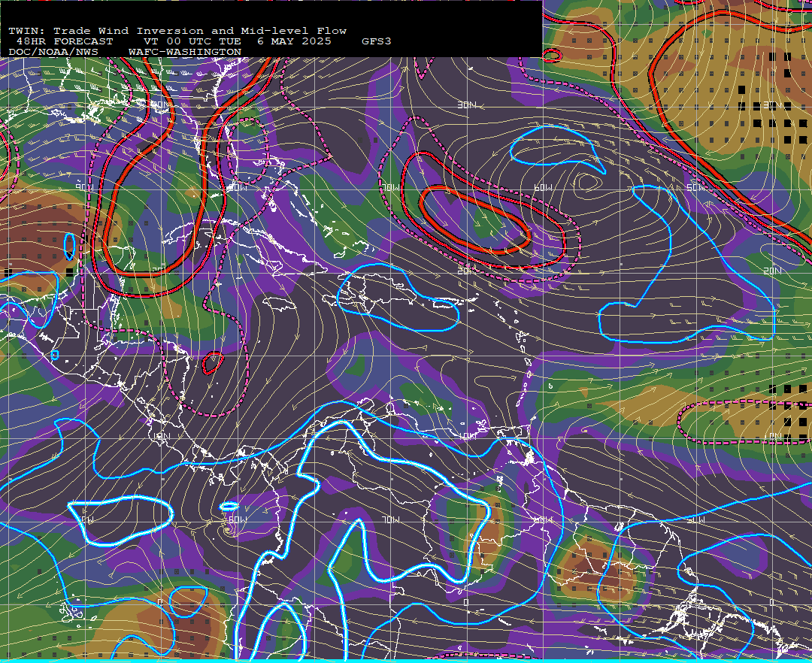Image resolution: width=812 pixels, height=663 pixels.
Task: Select the 'VT 00 UTC TUE 6 MAY 2025' valid time
Action: coord(237,41)
